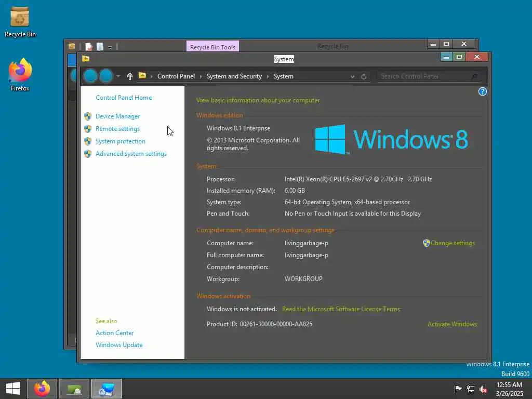Refresh the System page
The width and height of the screenshot is (532, 399).
click(364, 77)
